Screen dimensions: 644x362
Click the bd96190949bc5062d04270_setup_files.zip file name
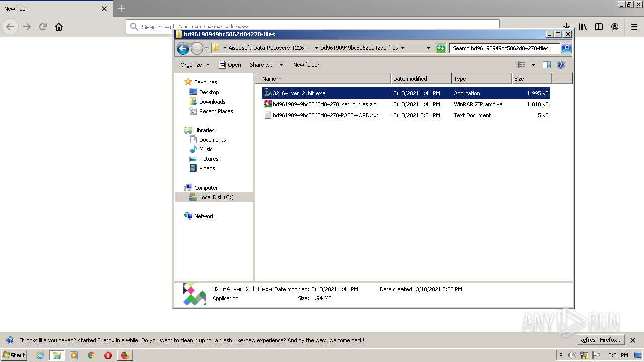point(325,104)
